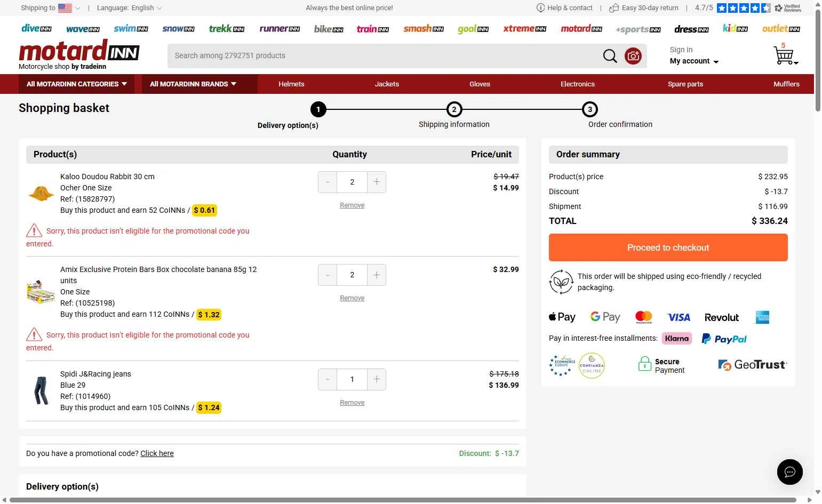Open the shopping cart icon
The width and height of the screenshot is (822, 504).
pos(785,55)
